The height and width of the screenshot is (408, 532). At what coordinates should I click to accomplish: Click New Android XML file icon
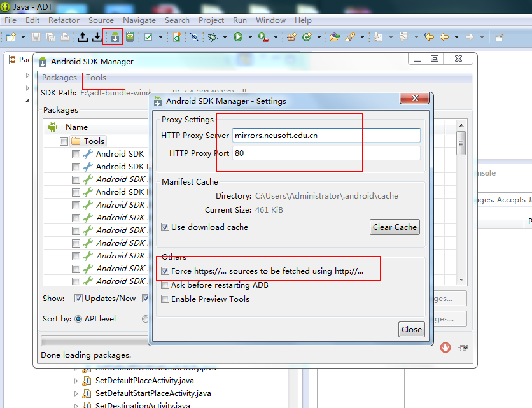pyautogui.click(x=177, y=37)
